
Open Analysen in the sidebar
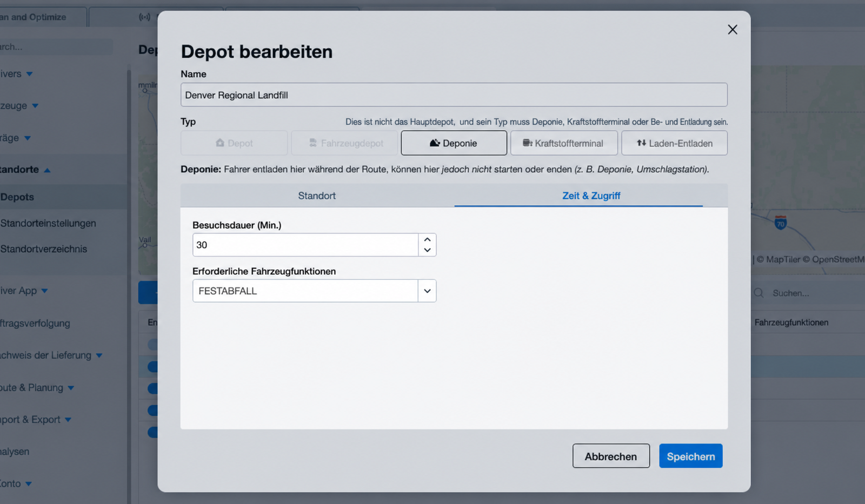point(15,452)
